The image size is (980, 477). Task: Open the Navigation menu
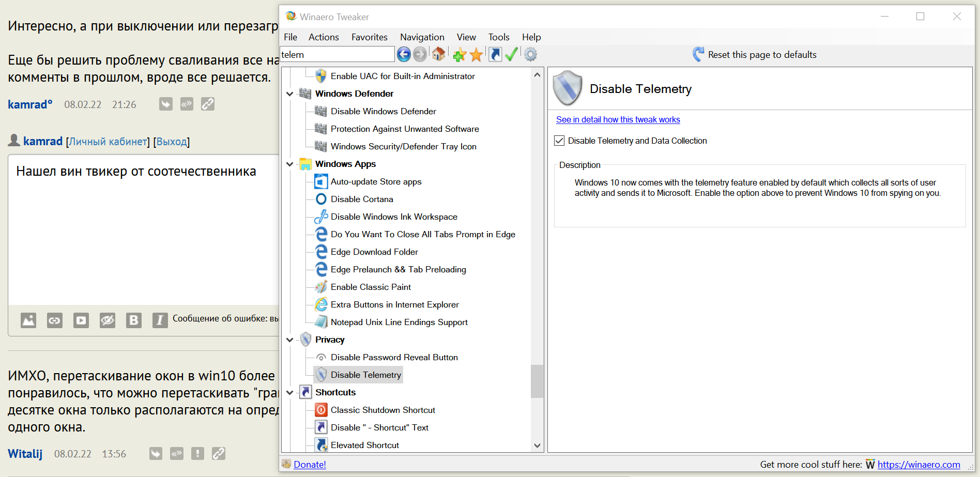pos(422,37)
